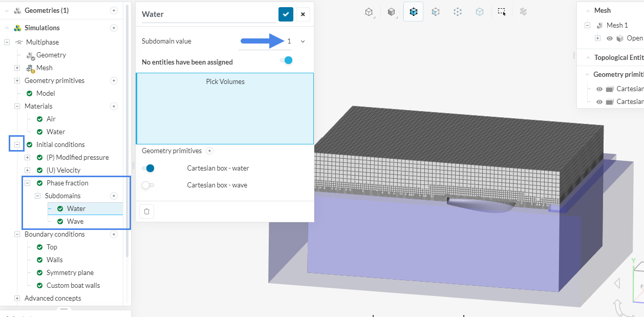Click the Mesh 1 icon in the right panel
The width and height of the screenshot is (644, 317).
tap(599, 25)
